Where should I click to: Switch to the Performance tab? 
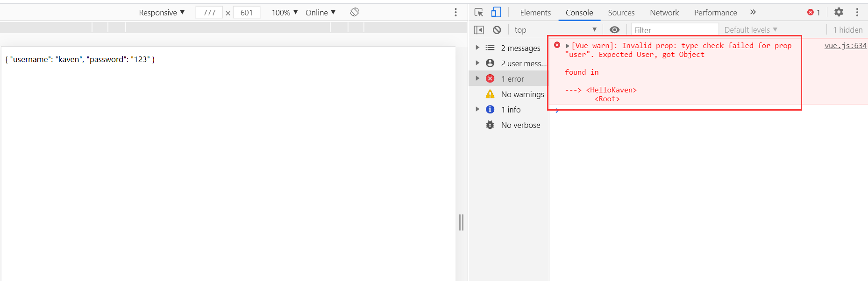pyautogui.click(x=716, y=13)
